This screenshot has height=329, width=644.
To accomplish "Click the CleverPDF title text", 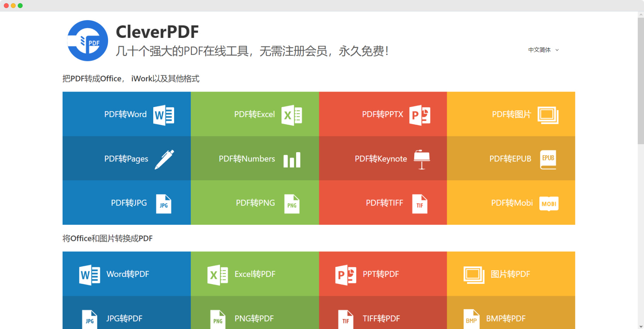I will point(157,32).
